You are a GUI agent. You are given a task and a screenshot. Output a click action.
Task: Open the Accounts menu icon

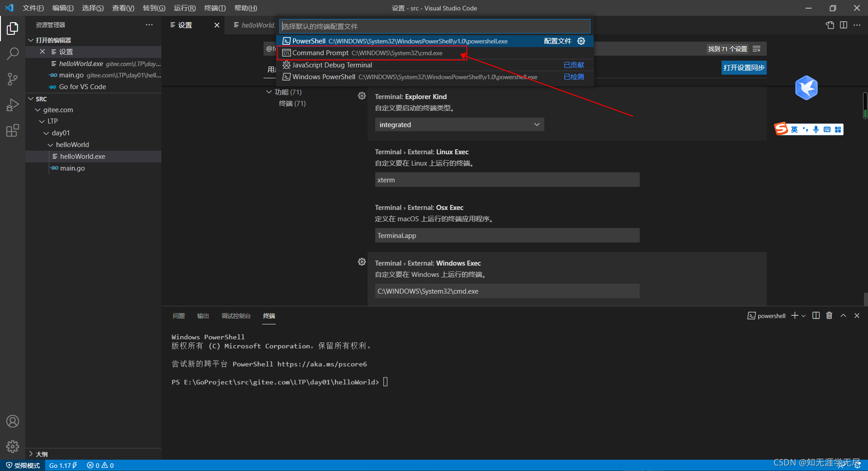(x=13, y=421)
